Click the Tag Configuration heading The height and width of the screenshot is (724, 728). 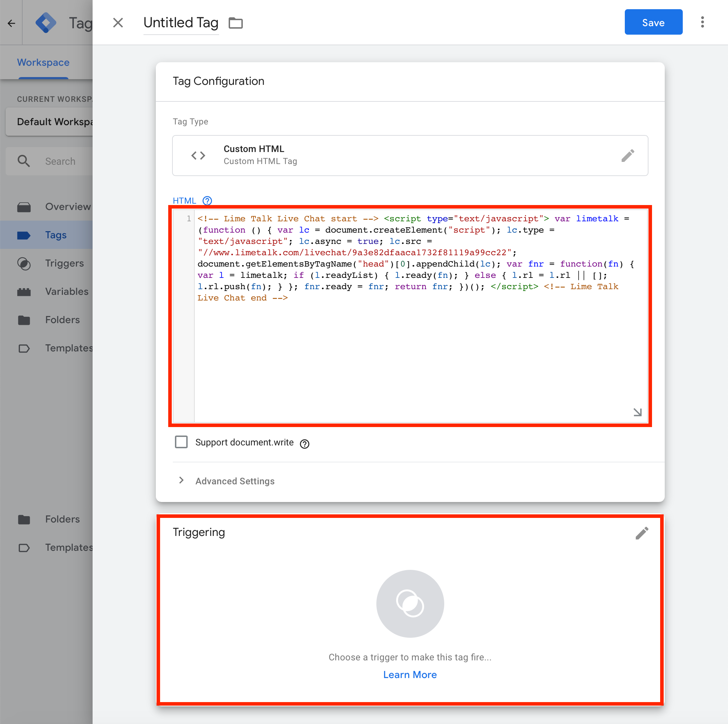coord(218,81)
